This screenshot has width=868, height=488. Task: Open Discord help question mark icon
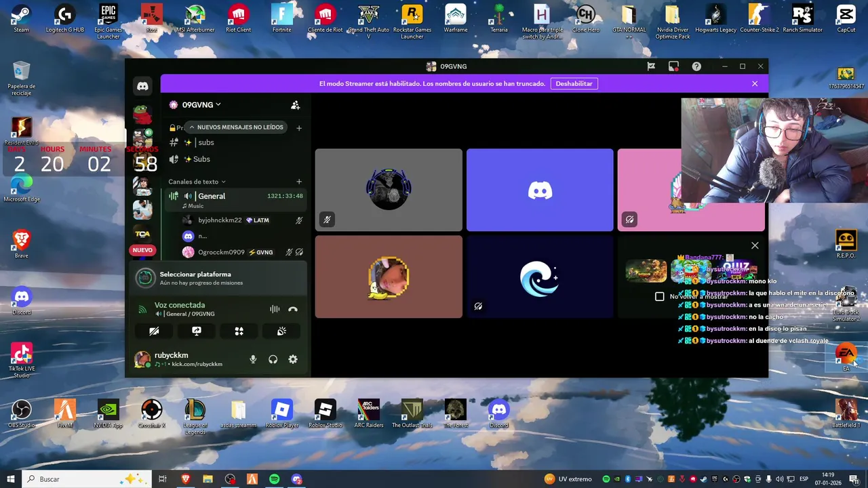(696, 66)
